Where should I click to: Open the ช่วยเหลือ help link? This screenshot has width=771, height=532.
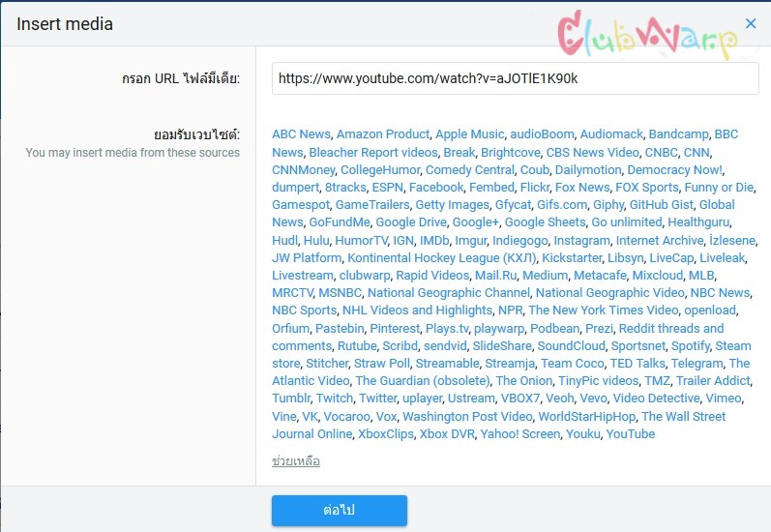point(296,461)
